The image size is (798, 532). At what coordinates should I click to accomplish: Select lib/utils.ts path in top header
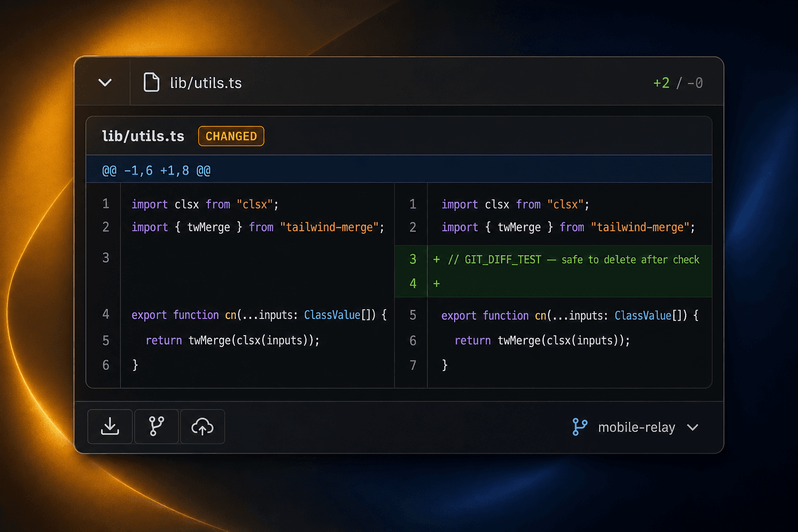206,83
